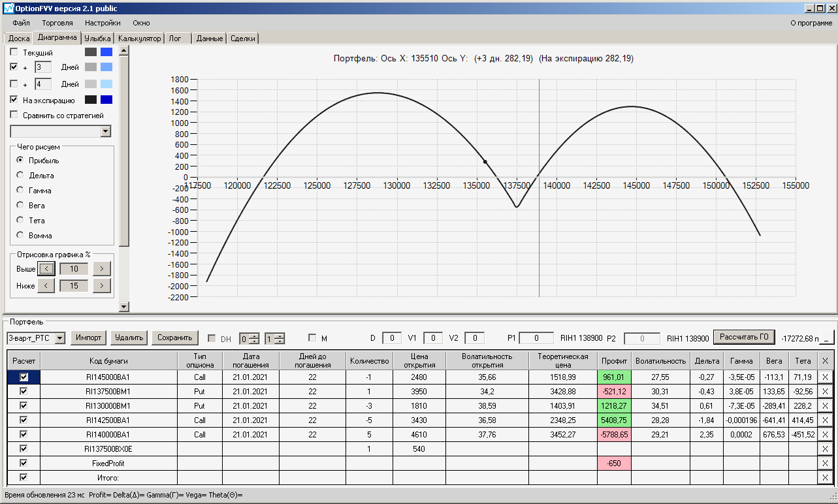Click the P1 input field

coord(536,338)
